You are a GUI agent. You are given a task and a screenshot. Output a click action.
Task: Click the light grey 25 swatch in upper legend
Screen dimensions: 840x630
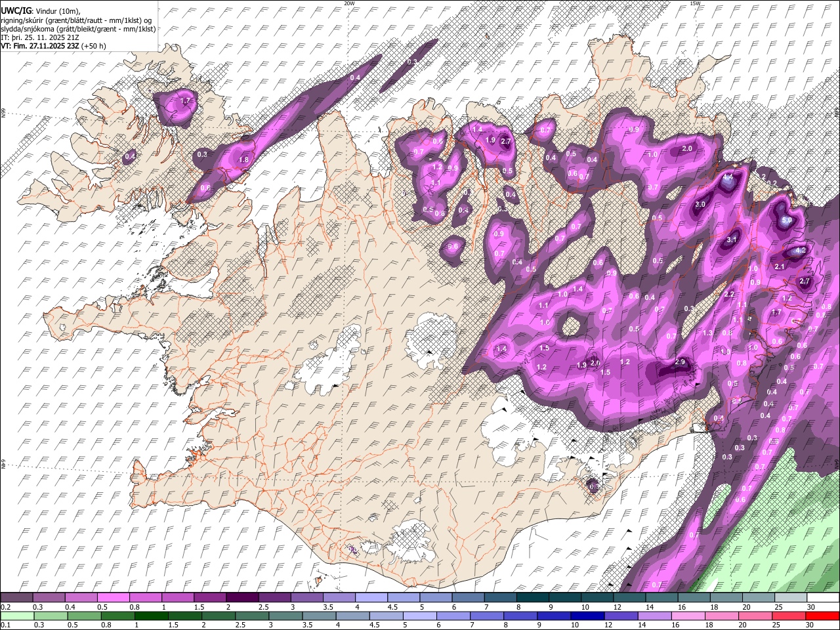(x=791, y=598)
